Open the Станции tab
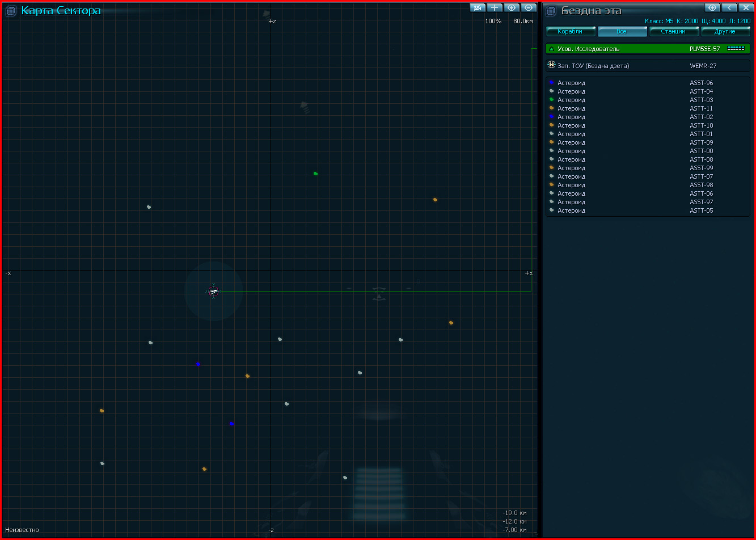 coord(674,32)
